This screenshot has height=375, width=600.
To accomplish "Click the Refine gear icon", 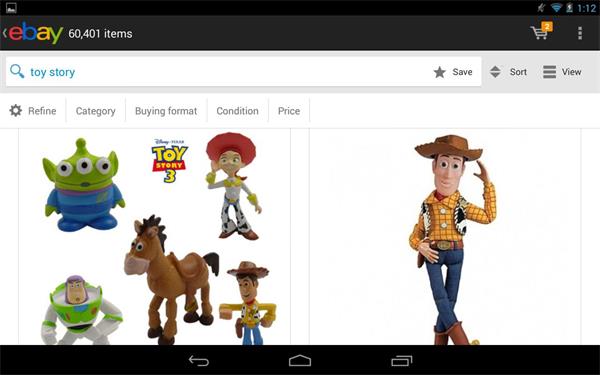I will [x=16, y=111].
